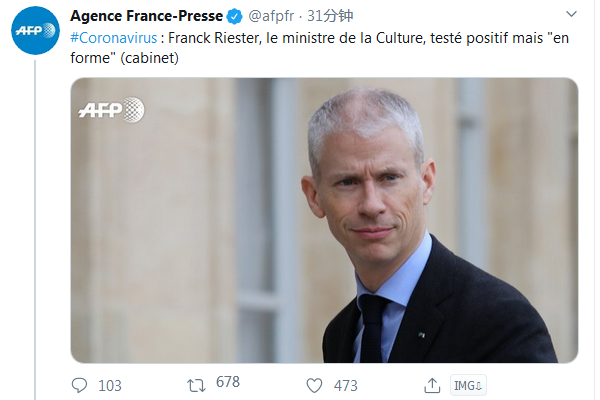
Task: Open the Agence France-Presse account name
Action: point(147,16)
